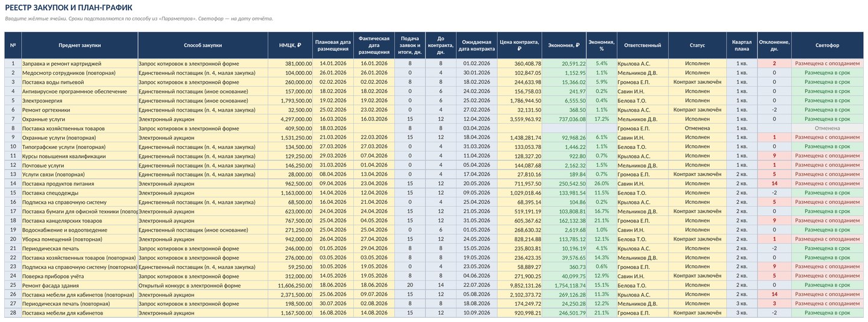The image size is (868, 322).
Task: Click 'Уборка помещений (повторная)' cell
Action: click(80, 239)
